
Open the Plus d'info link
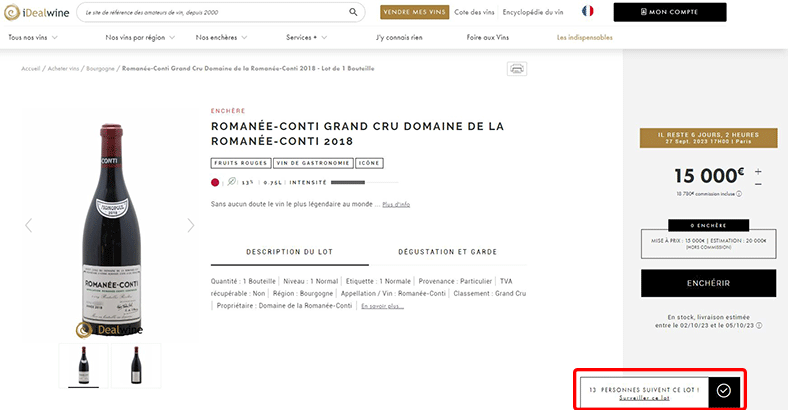click(396, 204)
